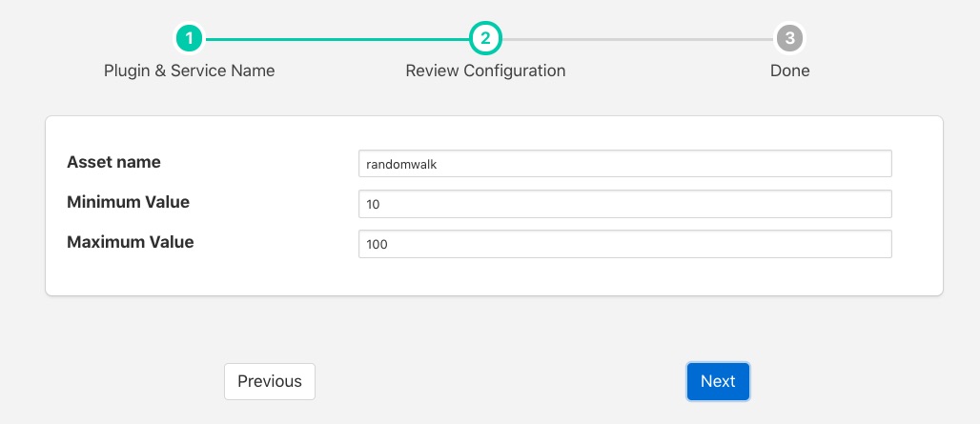
Task: Focus the Asset name input field
Action: click(x=624, y=164)
